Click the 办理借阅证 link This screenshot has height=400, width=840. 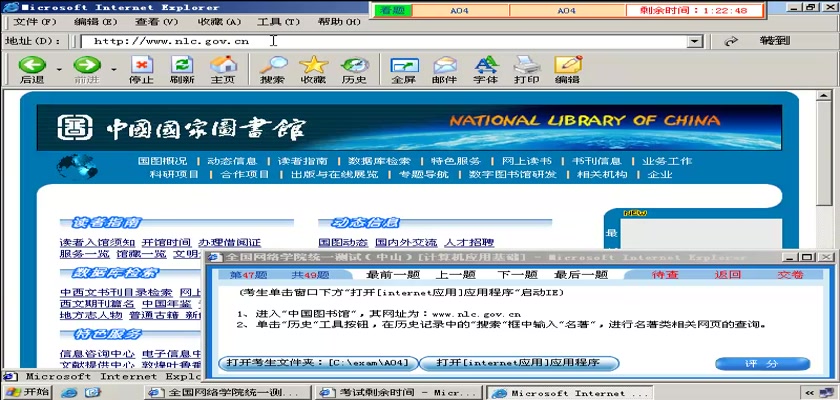229,243
